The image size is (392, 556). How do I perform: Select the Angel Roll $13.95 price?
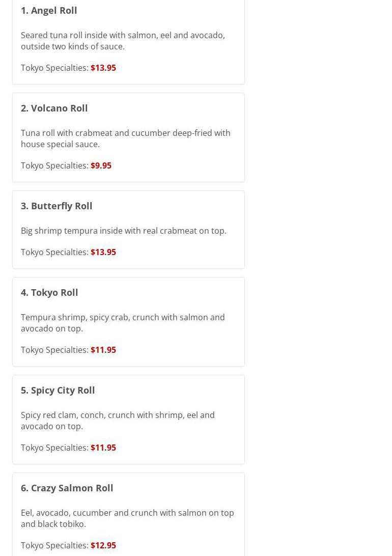tap(103, 68)
